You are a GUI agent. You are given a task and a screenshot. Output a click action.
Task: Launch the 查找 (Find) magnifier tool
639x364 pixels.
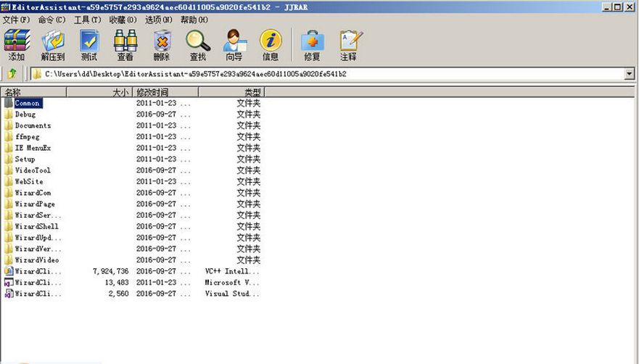coord(198,45)
